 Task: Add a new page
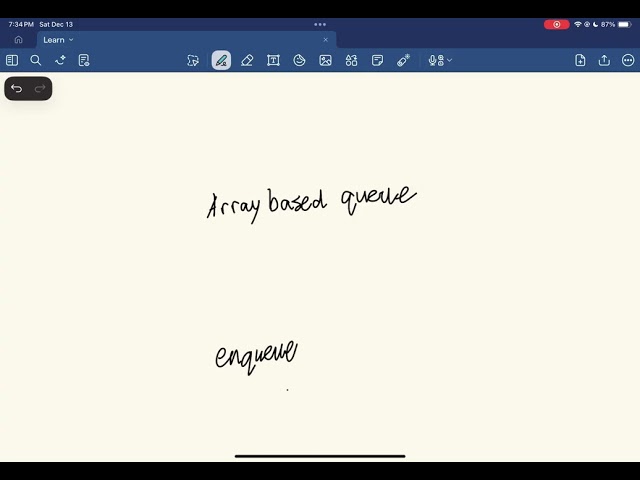click(580, 60)
